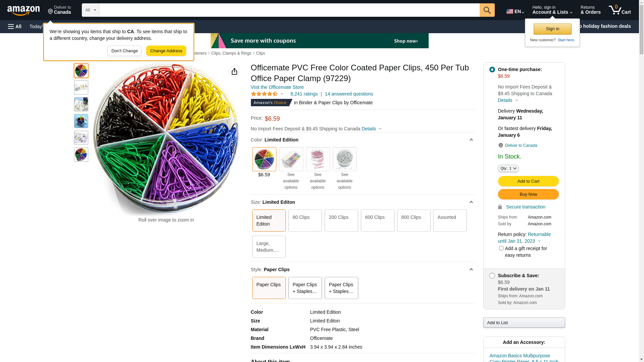Screen dimensions: 644x362
Task: Check the gift receipt checkbox
Action: coord(501,248)
